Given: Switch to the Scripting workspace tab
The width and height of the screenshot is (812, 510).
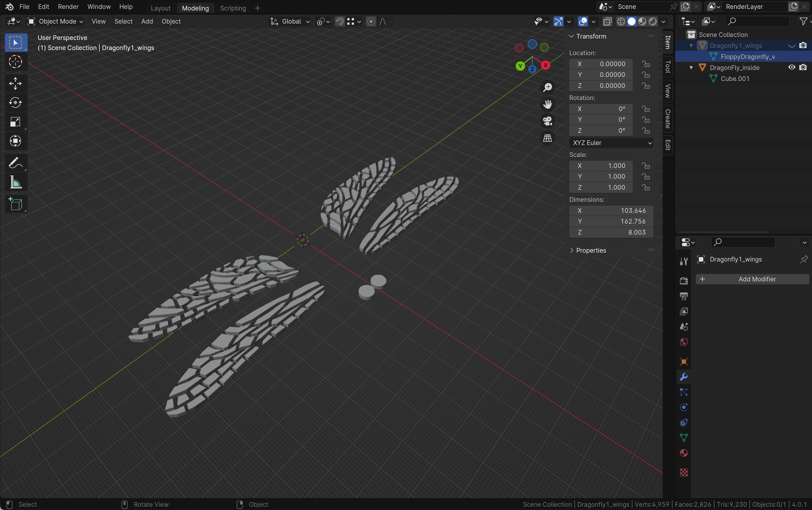Looking at the screenshot, I should [233, 8].
